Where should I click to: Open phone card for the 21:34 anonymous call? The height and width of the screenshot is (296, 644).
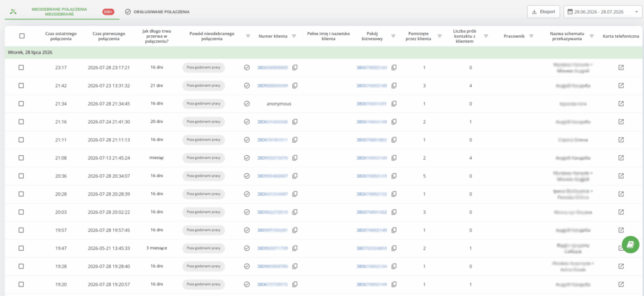click(x=621, y=104)
